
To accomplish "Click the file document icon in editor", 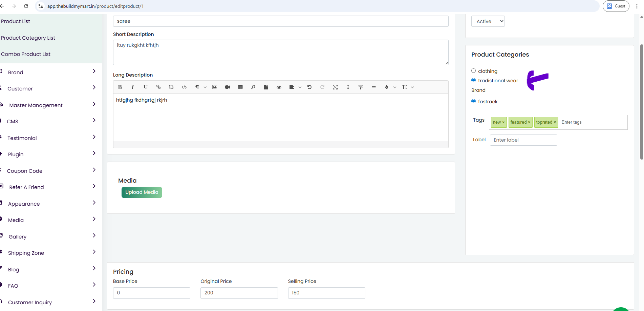I will point(266,87).
